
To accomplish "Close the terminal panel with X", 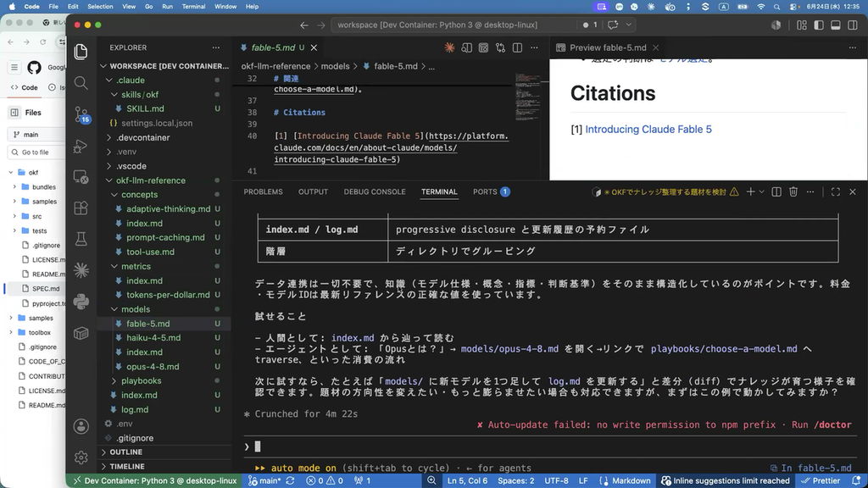I will coord(853,192).
